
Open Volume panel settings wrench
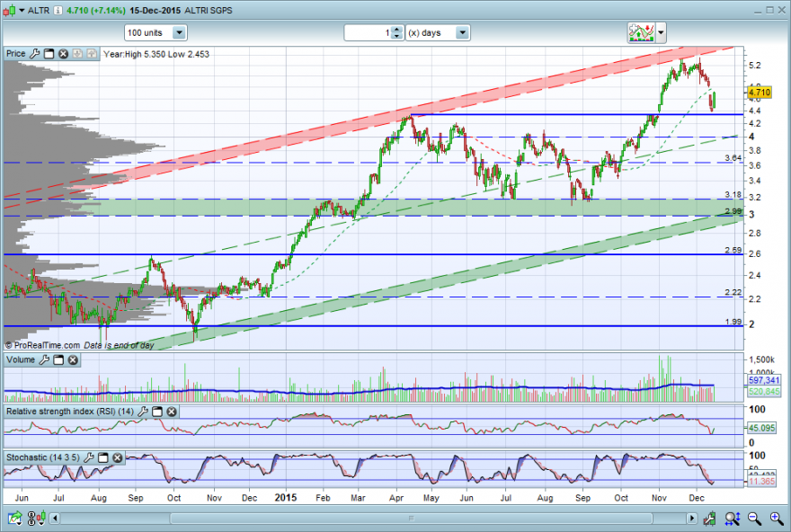pos(44,360)
